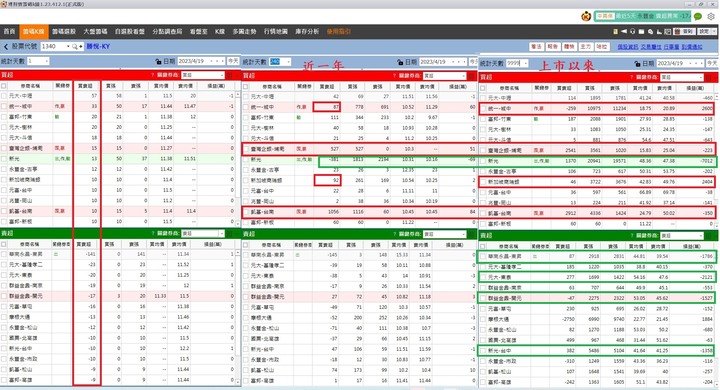Click the lock icon beside left panel 日期
The image size is (720, 390).
click(x=158, y=61)
